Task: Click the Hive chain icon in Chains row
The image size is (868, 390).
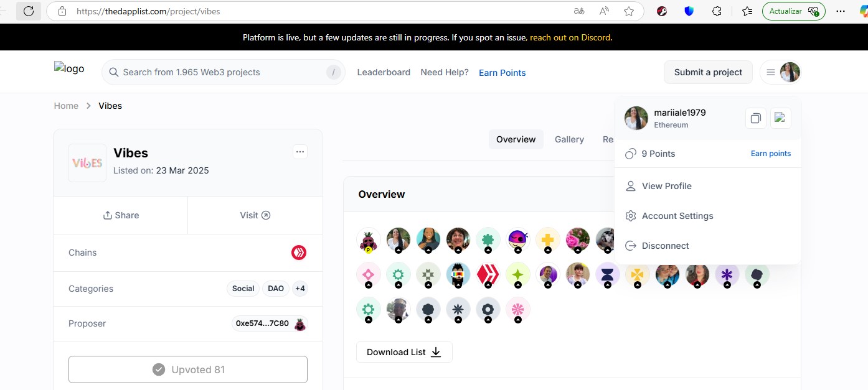Action: pos(299,253)
